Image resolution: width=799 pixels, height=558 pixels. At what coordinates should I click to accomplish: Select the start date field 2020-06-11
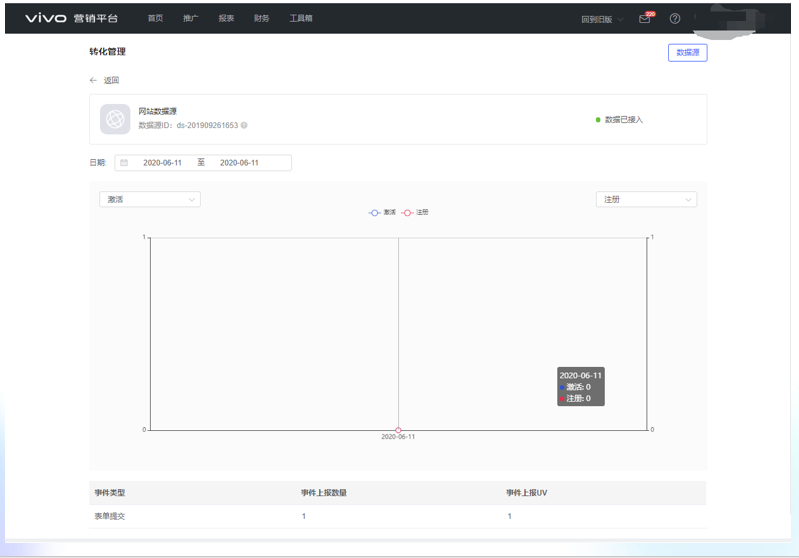click(x=162, y=163)
